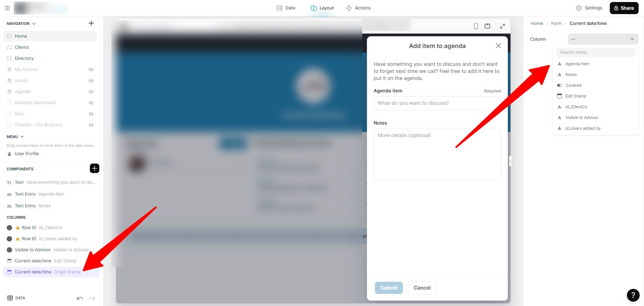Open the Column dropdown selector
This screenshot has height=306, width=644.
(x=603, y=39)
